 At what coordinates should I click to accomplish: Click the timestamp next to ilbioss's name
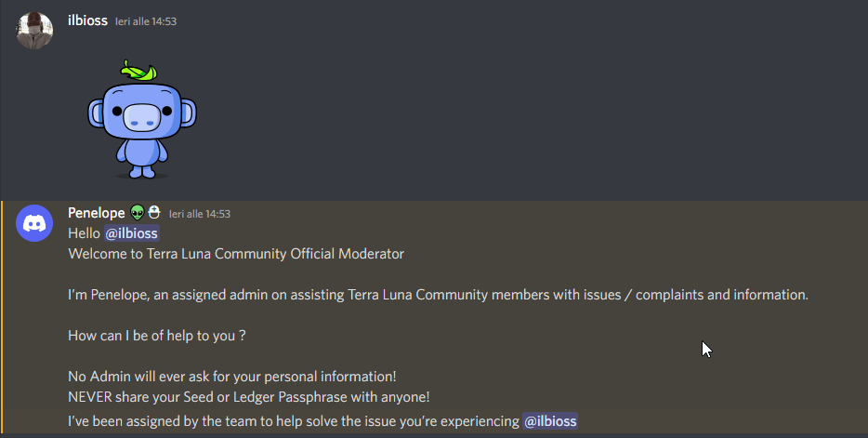pyautogui.click(x=146, y=21)
